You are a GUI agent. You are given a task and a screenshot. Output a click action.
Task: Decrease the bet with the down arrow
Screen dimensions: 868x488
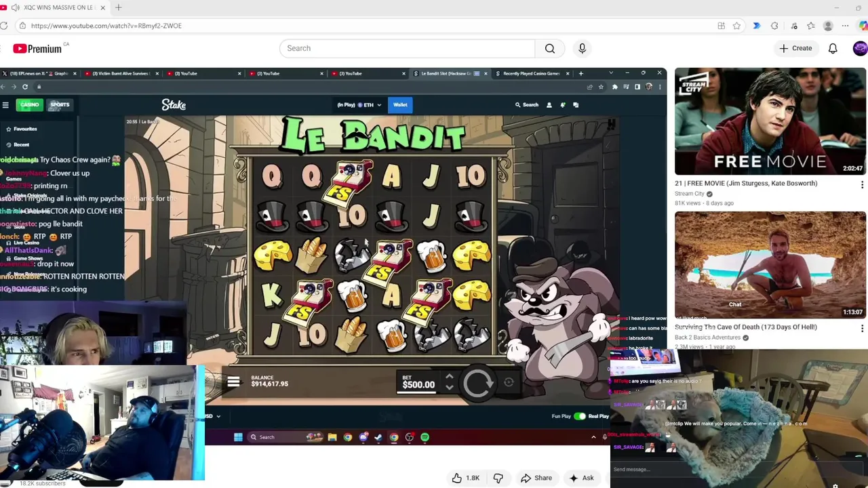tap(449, 388)
